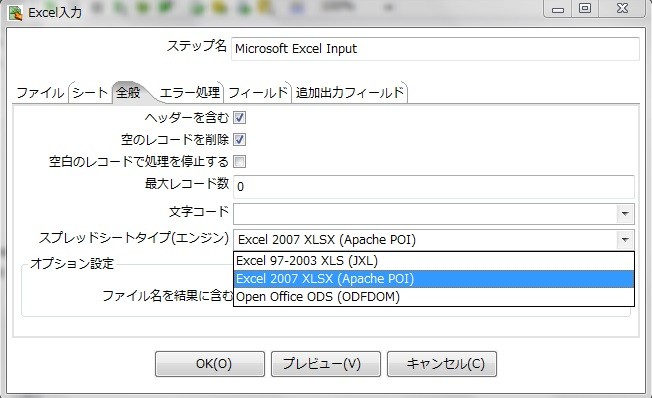Switch to 追加出力フィールド tab
The height and width of the screenshot is (398, 652).
(350, 92)
